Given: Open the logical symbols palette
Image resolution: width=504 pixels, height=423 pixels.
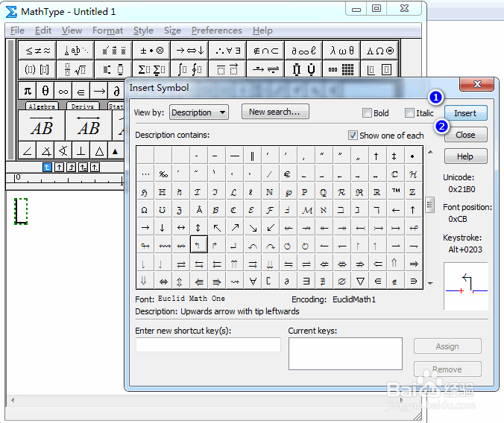Looking at the screenshot, I should point(227,51).
